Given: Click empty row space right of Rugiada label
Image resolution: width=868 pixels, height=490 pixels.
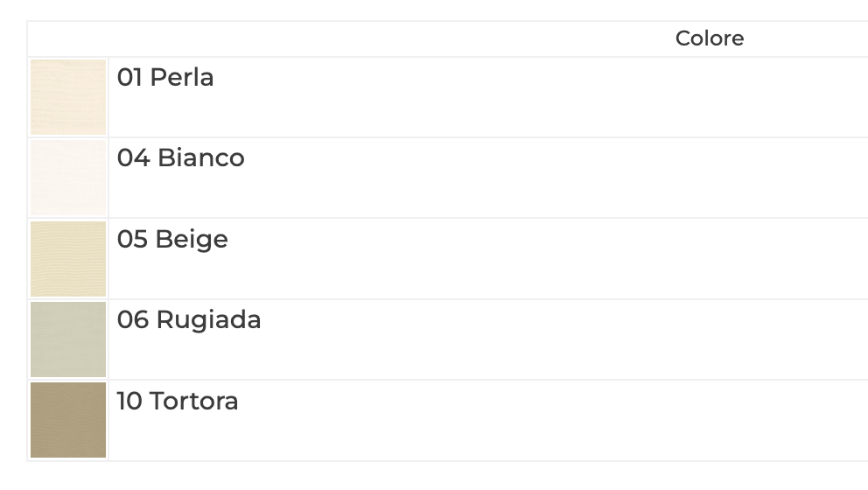Looking at the screenshot, I should (x=525, y=339).
